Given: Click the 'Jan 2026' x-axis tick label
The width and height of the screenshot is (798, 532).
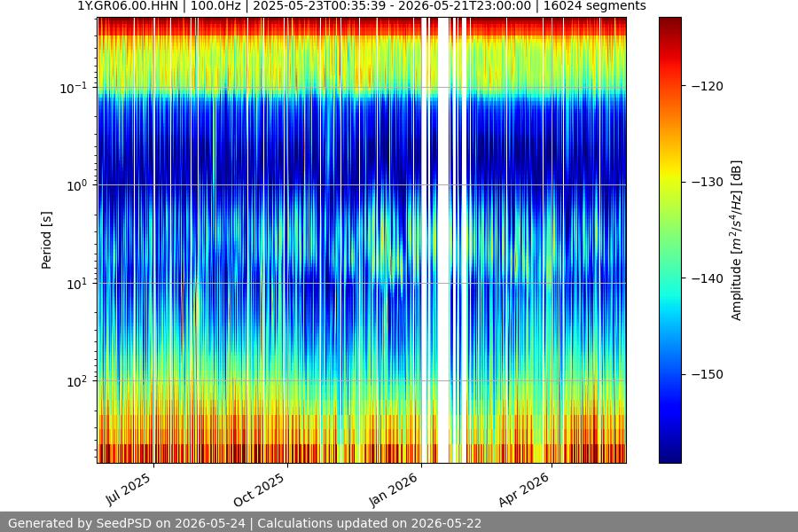Looking at the screenshot, I should [x=393, y=489].
